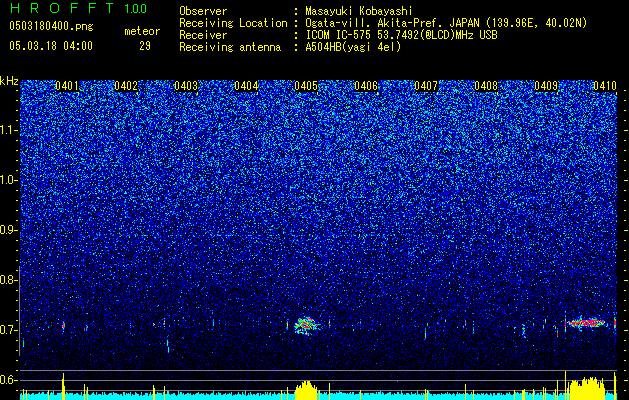Viewport: 629px width, 400px height.
Task: Click the date stamp 05.03.18 04:00
Action: click(51, 45)
